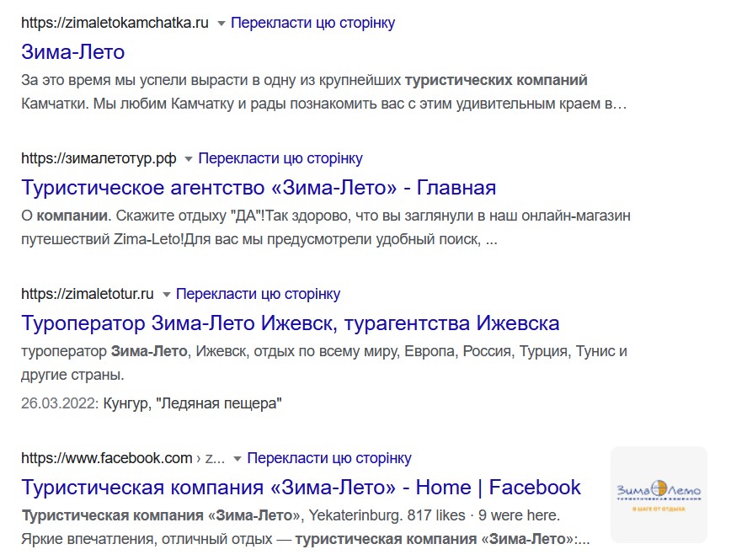Click the https://zimaletokamchatka.ru URL text

pyautogui.click(x=115, y=23)
